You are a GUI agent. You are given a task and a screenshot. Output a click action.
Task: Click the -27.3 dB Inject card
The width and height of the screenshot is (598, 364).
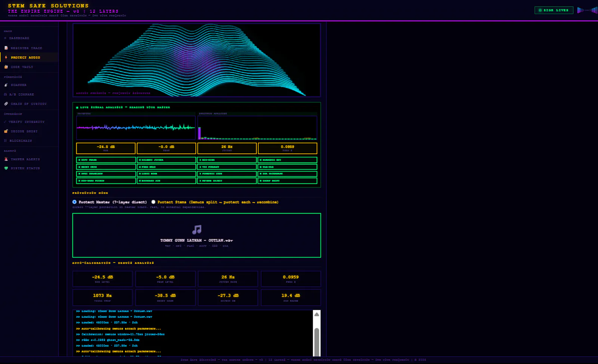point(228,298)
